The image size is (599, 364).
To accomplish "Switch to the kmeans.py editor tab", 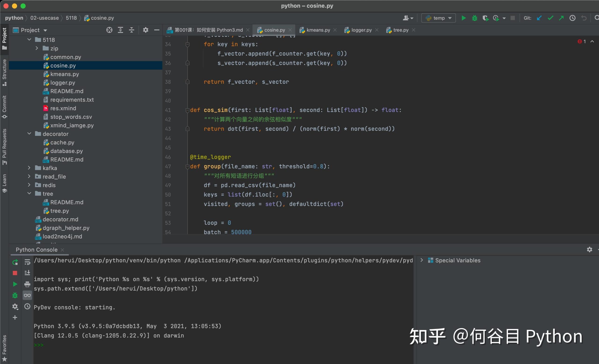I will tap(317, 30).
